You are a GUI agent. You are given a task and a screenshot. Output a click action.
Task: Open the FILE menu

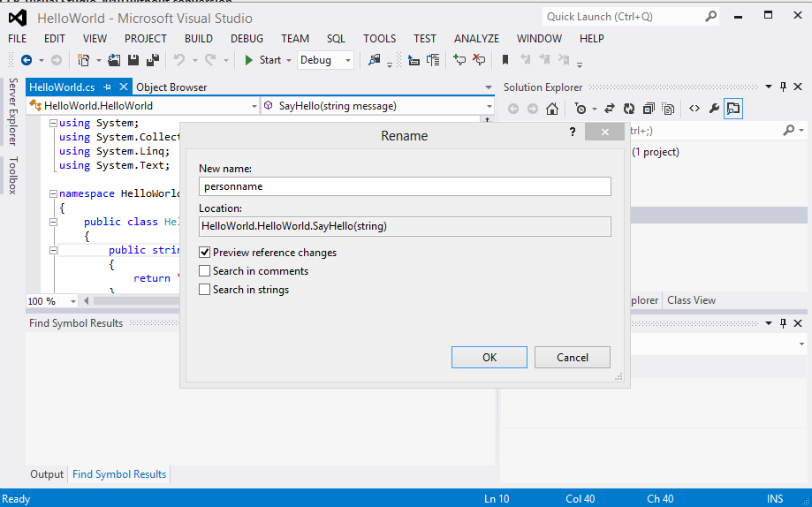(17, 39)
